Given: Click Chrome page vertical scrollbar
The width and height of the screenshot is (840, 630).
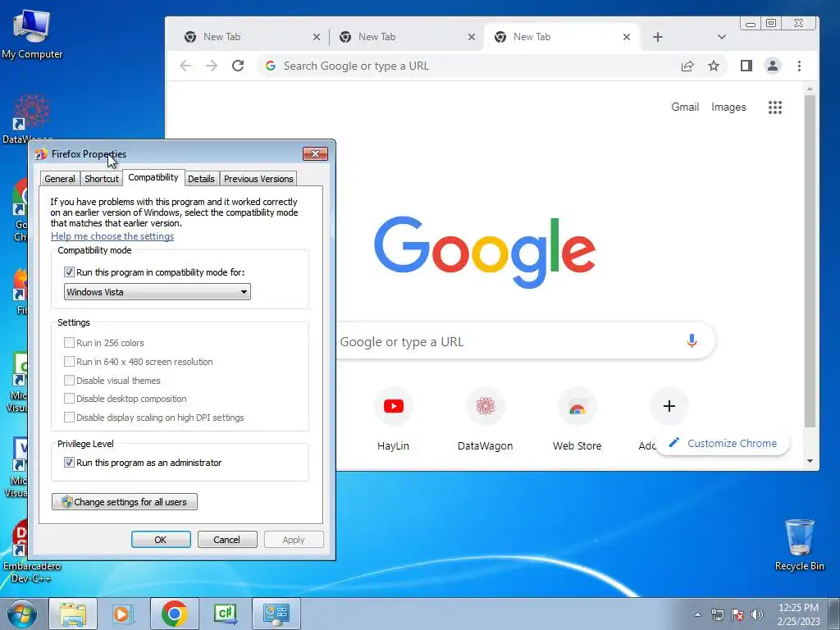Looking at the screenshot, I should [810, 261].
